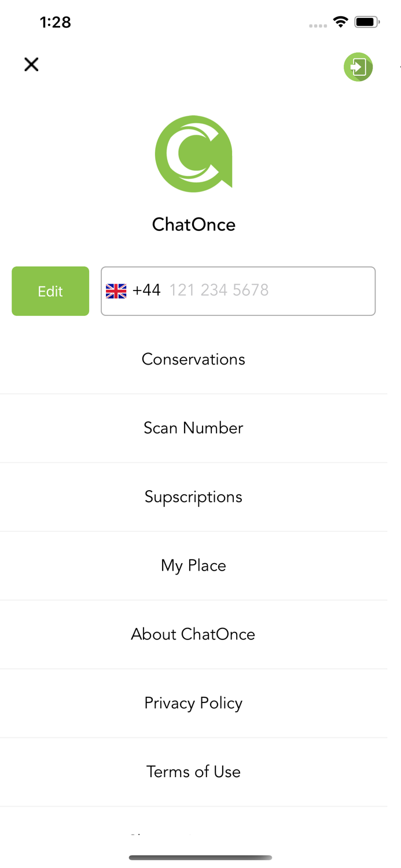Image resolution: width=401 pixels, height=868 pixels.
Task: Focus the phone number input field
Action: click(238, 291)
